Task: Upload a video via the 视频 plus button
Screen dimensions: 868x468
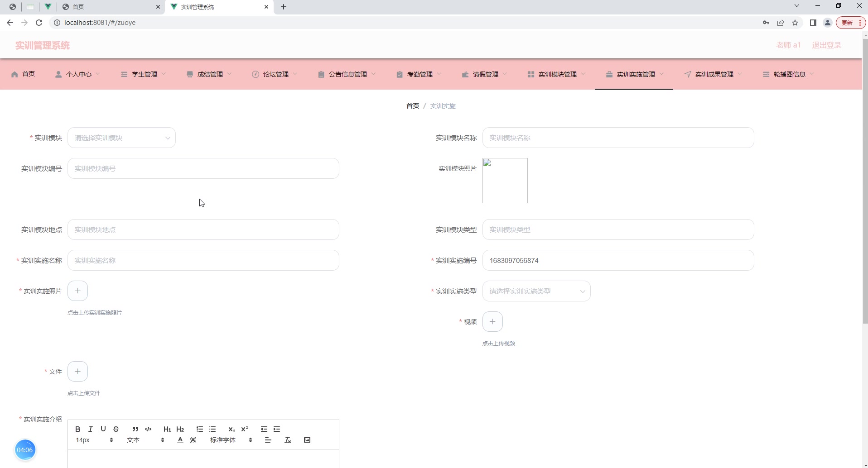Action: click(x=492, y=321)
